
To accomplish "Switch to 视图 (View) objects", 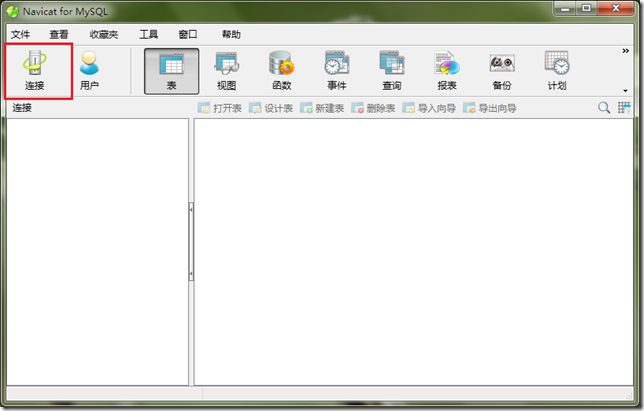I will (x=227, y=70).
